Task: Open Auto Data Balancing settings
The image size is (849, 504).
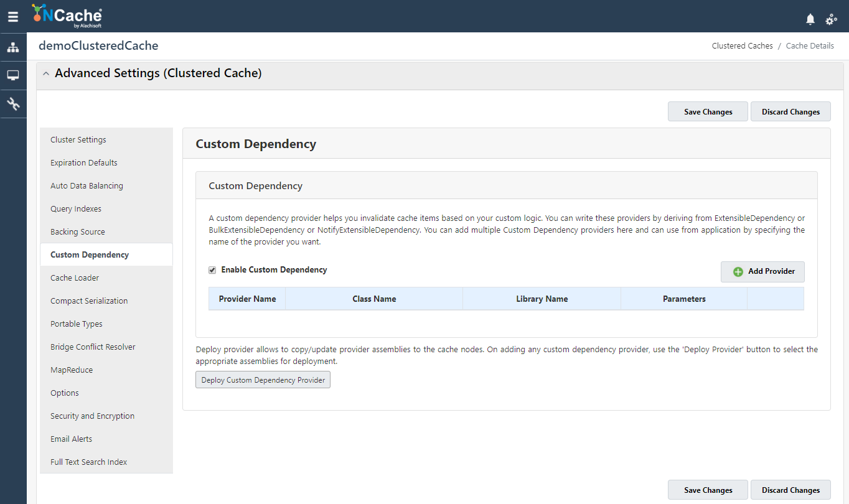Action: click(x=106, y=185)
